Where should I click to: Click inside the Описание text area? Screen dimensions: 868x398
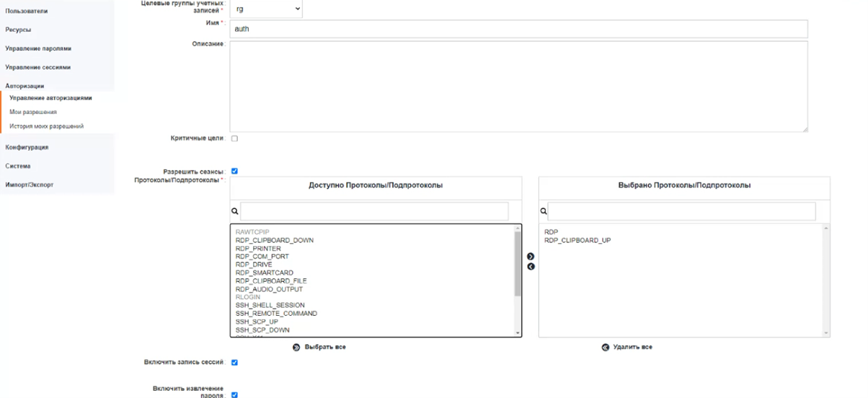tap(518, 87)
